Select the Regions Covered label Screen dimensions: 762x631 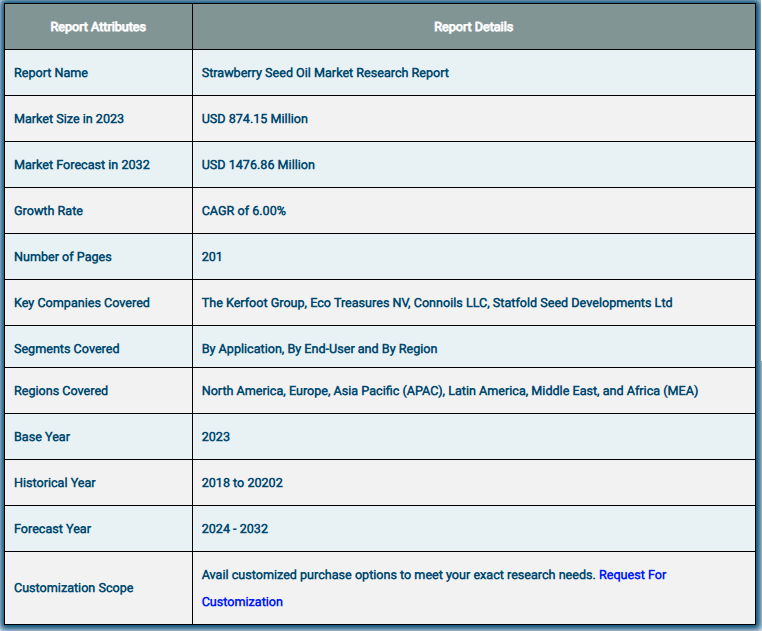click(61, 391)
